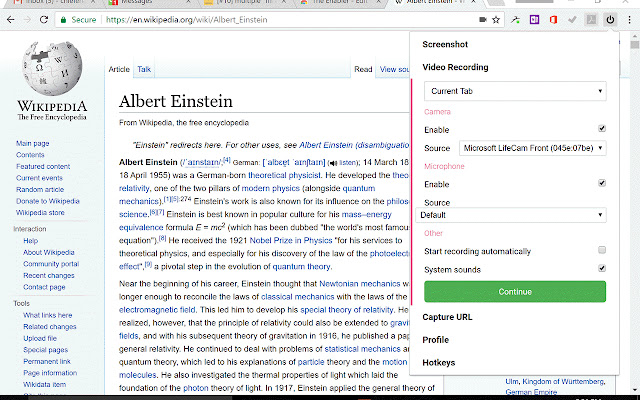Follow the Nobel Prize in Physics link
The image size is (640, 400).
[291, 240]
